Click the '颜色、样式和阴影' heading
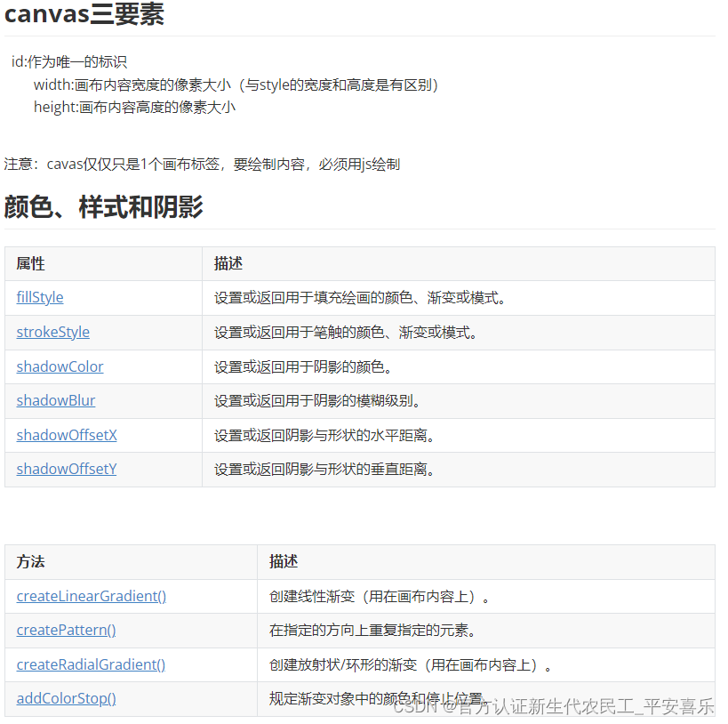Viewport: 728px width, 724px height. pyautogui.click(x=103, y=206)
